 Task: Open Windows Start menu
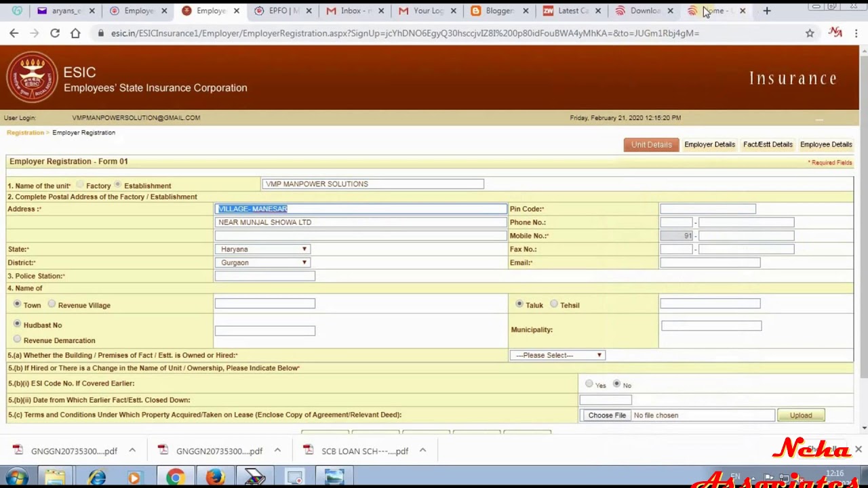pyautogui.click(x=16, y=478)
